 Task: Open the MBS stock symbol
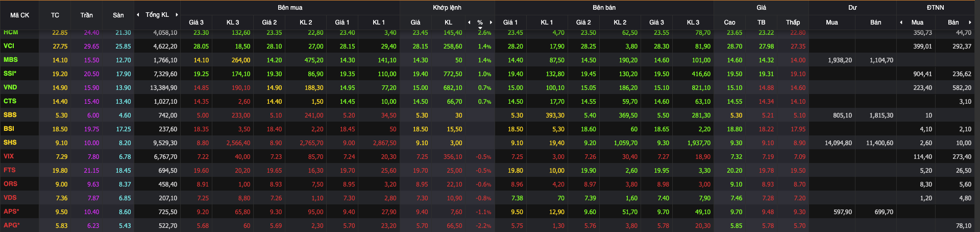pyautogui.click(x=11, y=60)
